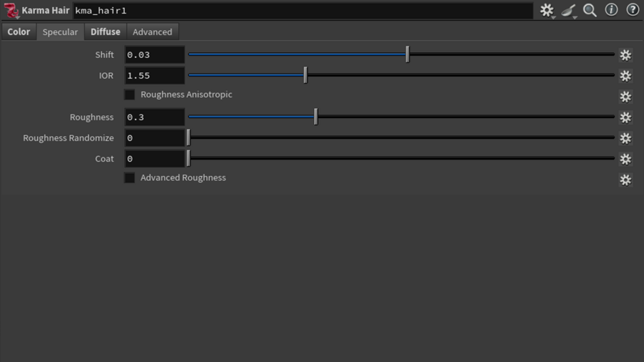Click the Roughness value field 0.3

coord(155,117)
